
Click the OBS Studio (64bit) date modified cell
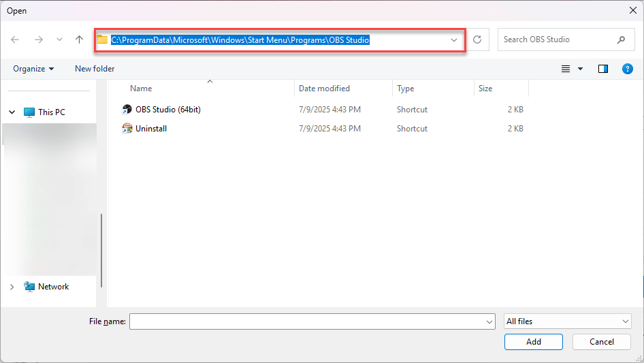coord(329,110)
